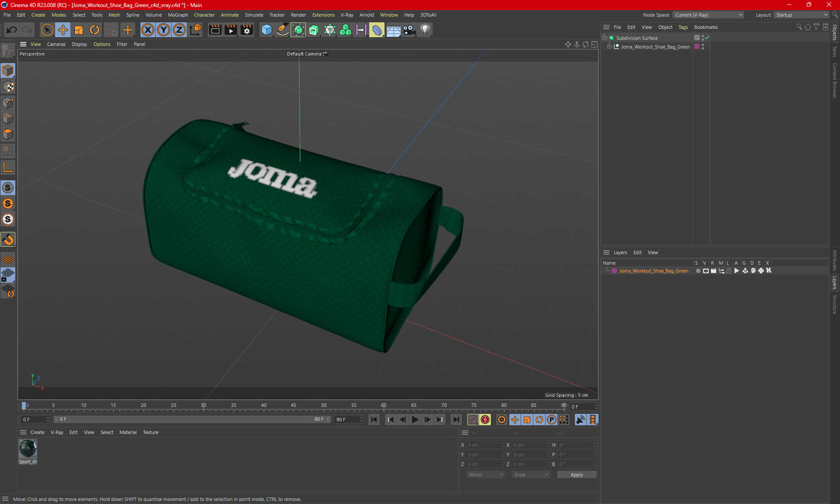Select Points mode in left sidebar

tap(8, 103)
